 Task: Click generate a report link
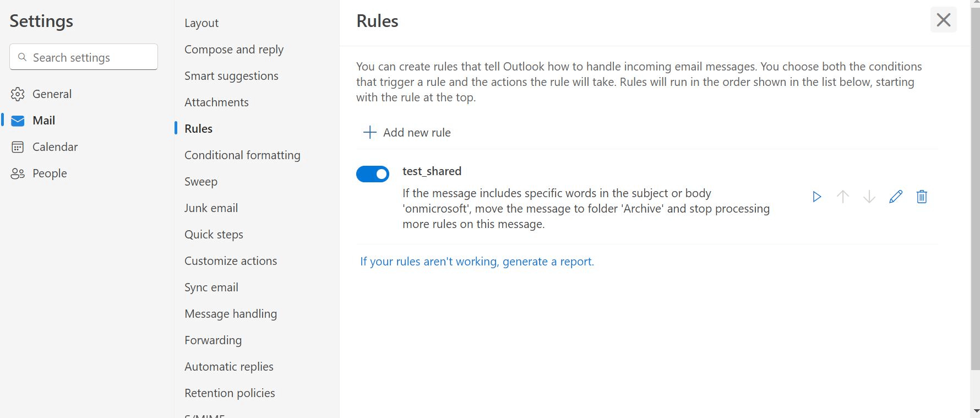point(477,262)
